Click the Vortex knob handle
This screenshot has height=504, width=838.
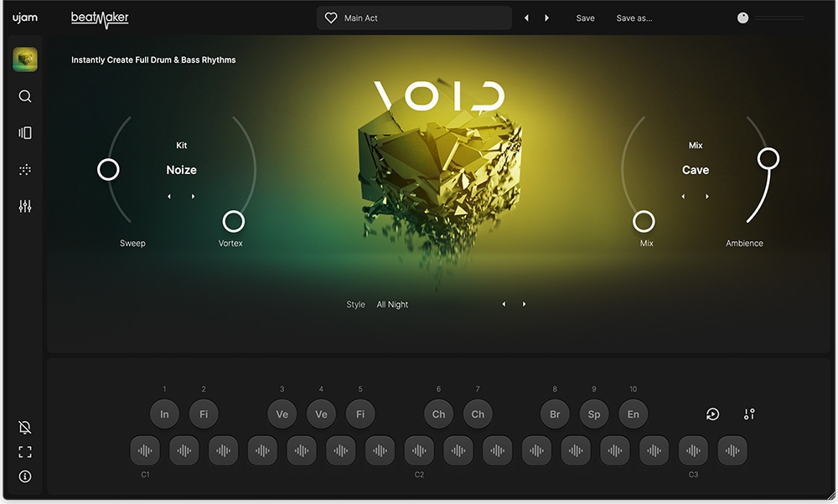[234, 221]
